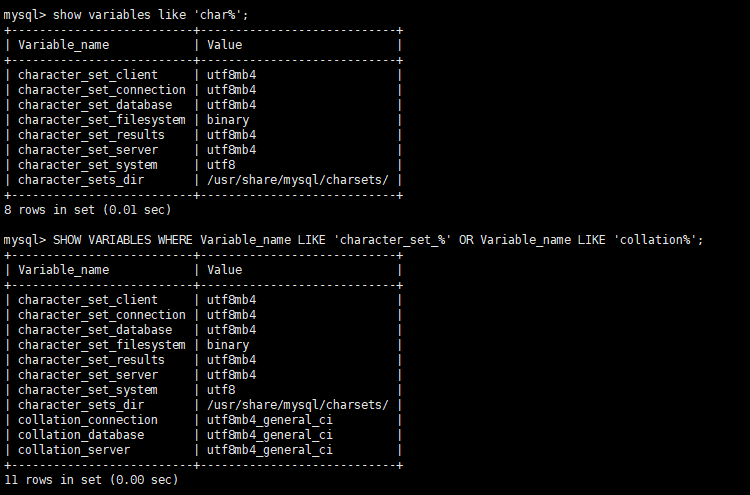Click the Value header in the second table

point(224,270)
